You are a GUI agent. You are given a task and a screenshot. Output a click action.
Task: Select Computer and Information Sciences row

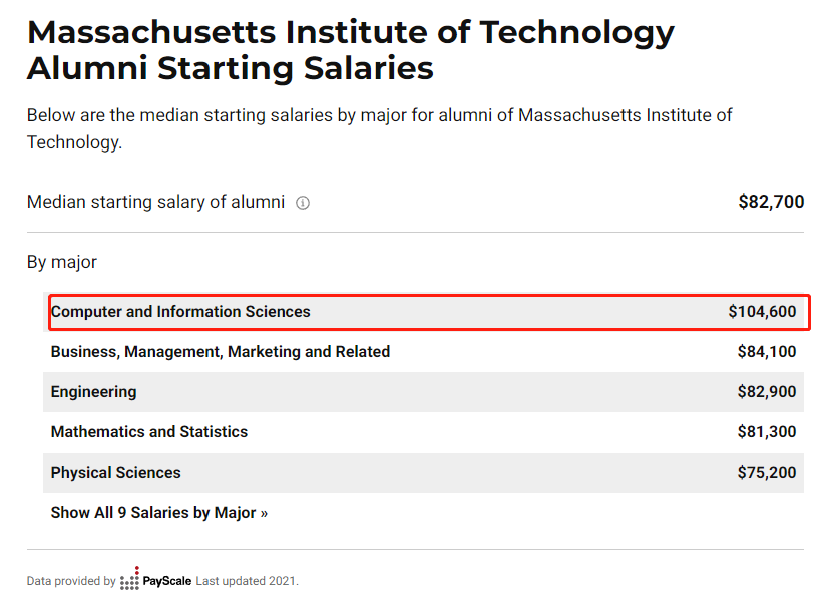[424, 312]
